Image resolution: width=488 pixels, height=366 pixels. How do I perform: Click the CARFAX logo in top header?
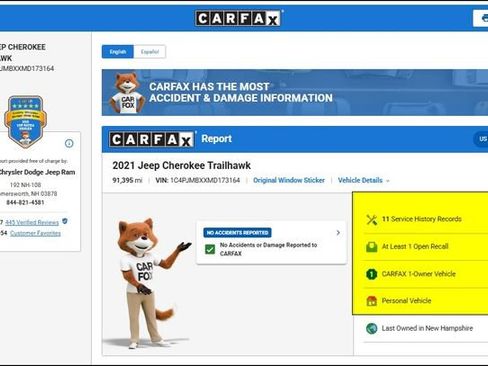click(x=238, y=18)
